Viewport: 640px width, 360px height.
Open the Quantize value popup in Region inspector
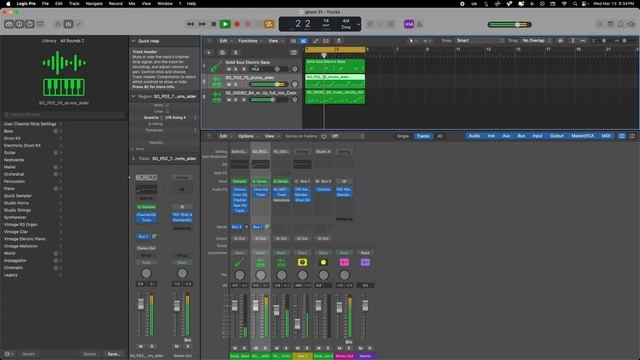click(x=180, y=118)
